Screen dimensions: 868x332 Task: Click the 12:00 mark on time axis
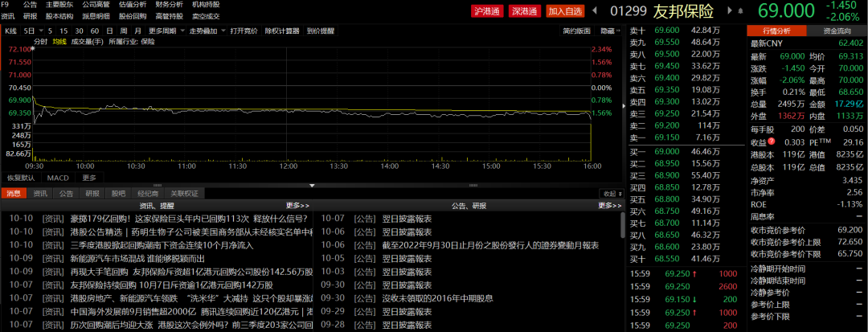pyautogui.click(x=287, y=166)
